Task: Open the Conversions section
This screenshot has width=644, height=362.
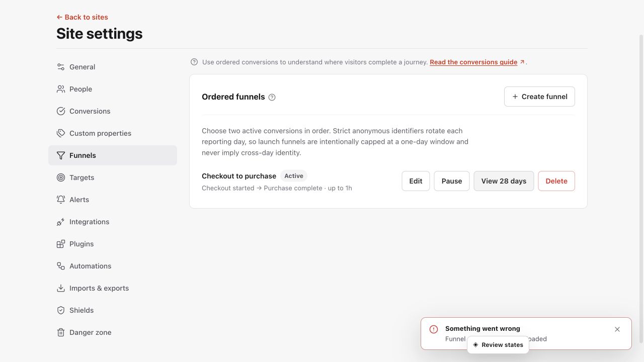Action: tap(113, 111)
